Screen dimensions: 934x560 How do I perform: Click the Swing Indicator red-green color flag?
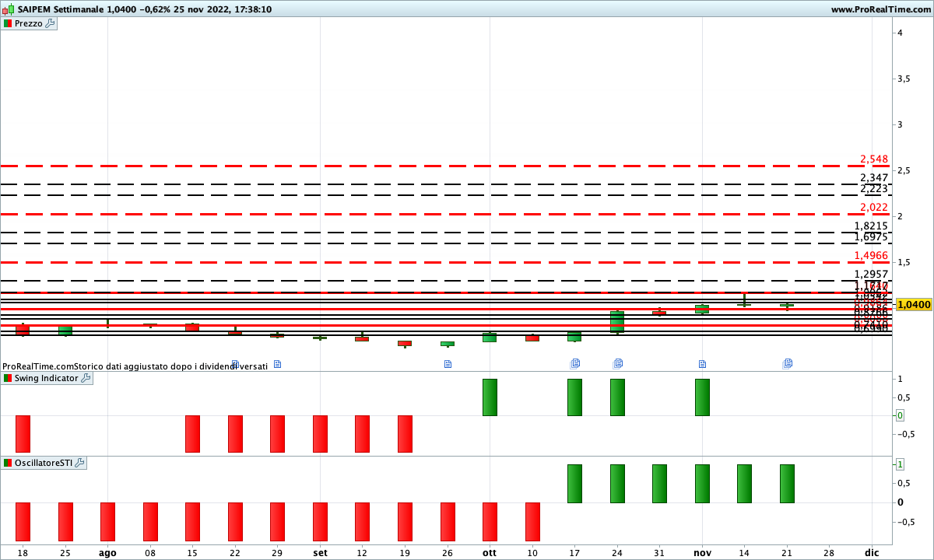8,378
